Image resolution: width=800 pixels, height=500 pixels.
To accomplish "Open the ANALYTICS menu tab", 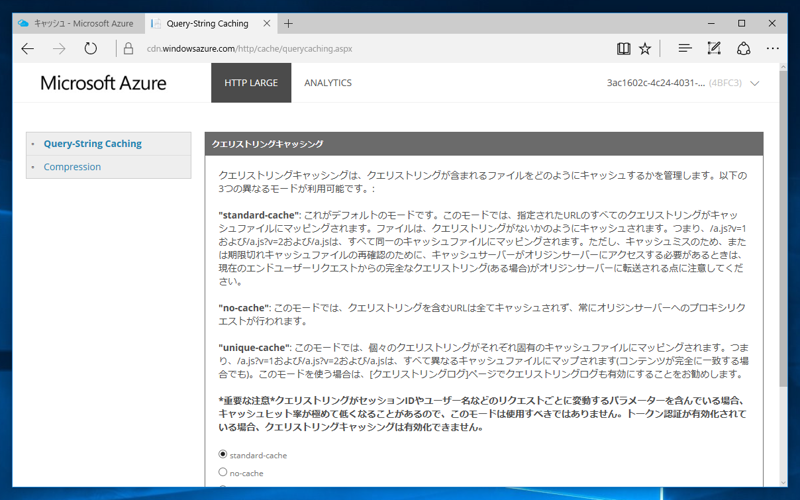I will [328, 83].
